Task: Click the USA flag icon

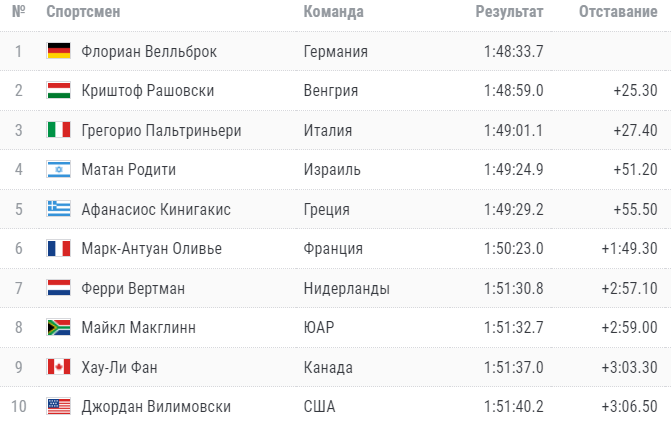Action: [58, 407]
